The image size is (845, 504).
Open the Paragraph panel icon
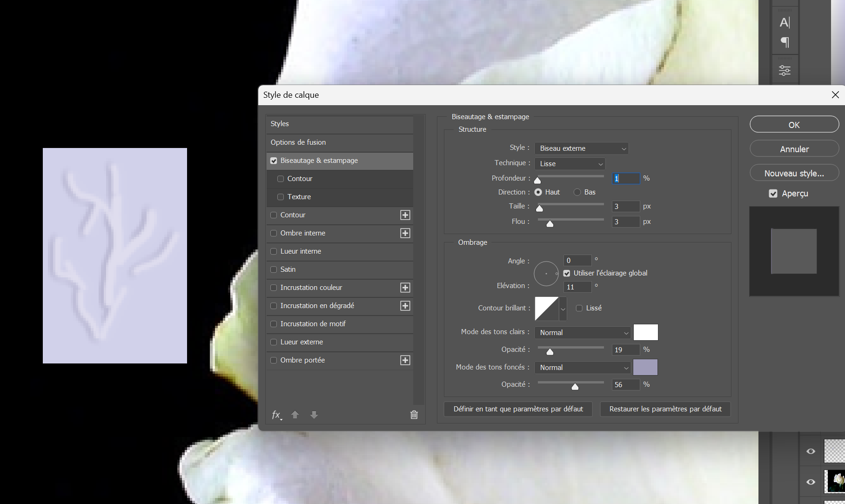tap(785, 42)
